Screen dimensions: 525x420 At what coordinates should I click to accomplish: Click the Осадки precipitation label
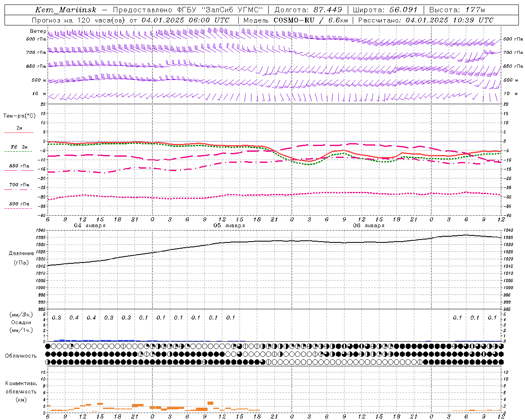point(21,323)
